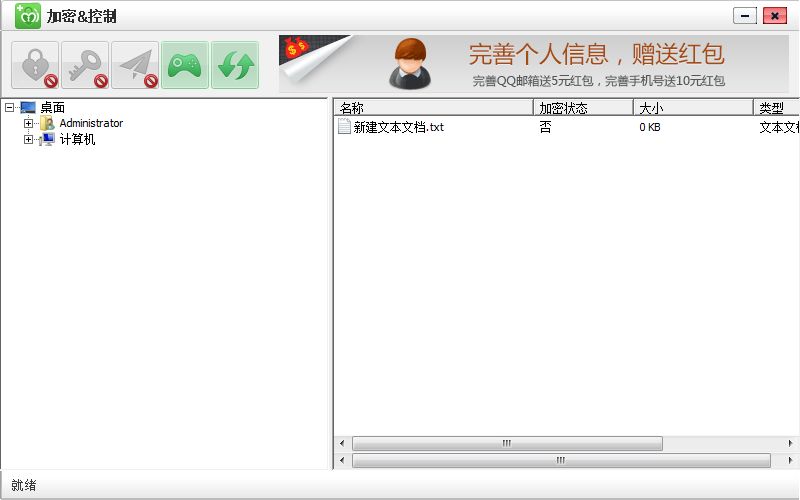Viewport: 800px width, 500px height.
Task: Close the 加密&控制 window
Action: [x=774, y=16]
